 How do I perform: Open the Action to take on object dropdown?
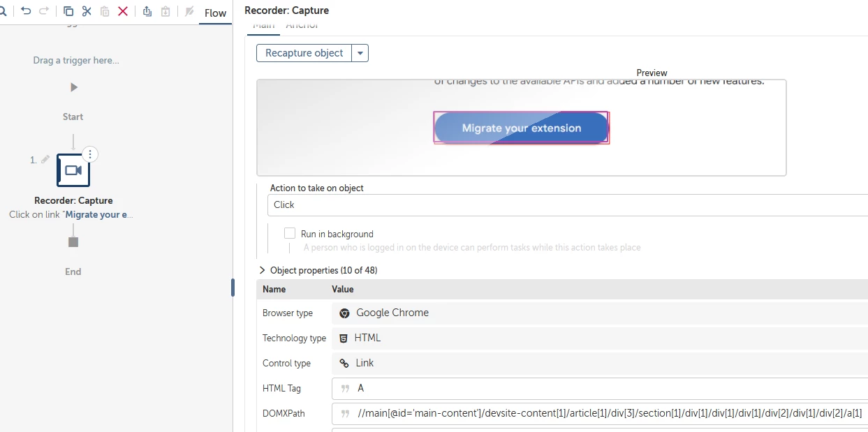pyautogui.click(x=567, y=204)
